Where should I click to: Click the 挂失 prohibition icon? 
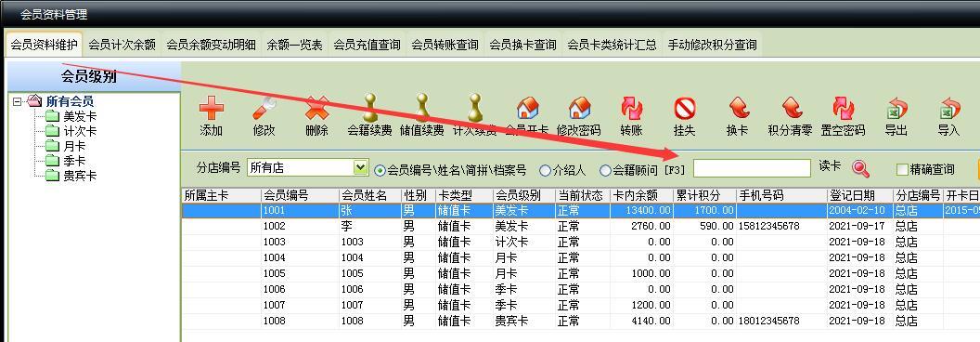click(x=684, y=109)
